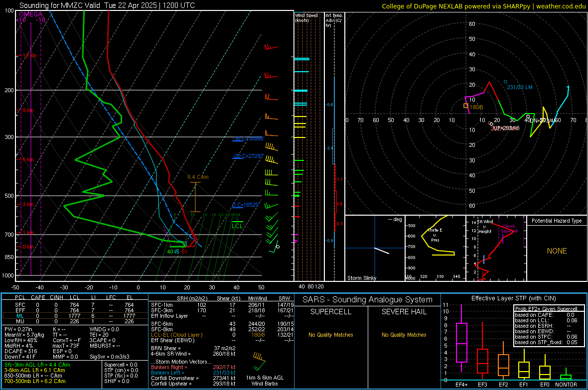Click the 0 C=16525' freezing level label
Image resolution: width=588 pixels, height=390 pixels.
tap(246, 205)
